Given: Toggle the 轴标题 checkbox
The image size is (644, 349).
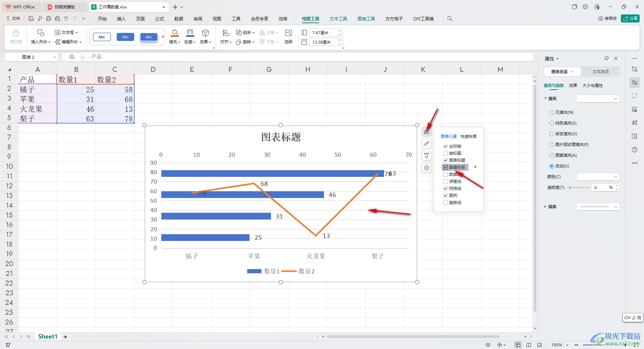Looking at the screenshot, I should [445, 153].
